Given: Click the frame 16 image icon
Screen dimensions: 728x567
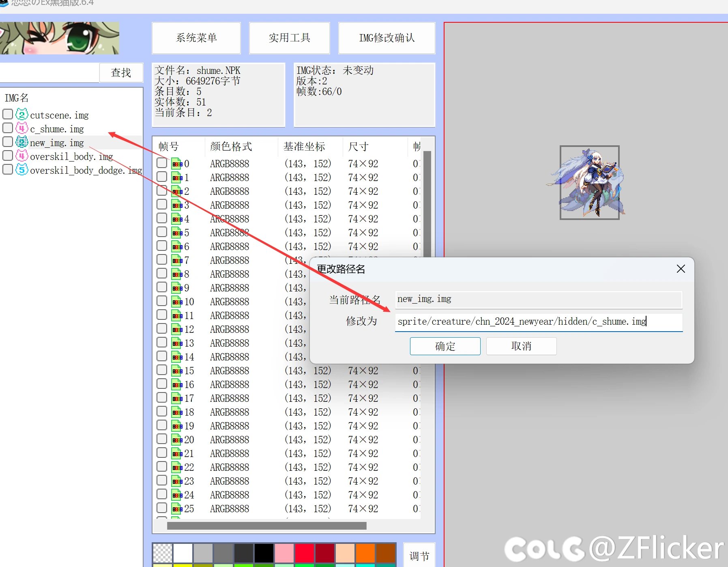Looking at the screenshot, I should pyautogui.click(x=176, y=384).
